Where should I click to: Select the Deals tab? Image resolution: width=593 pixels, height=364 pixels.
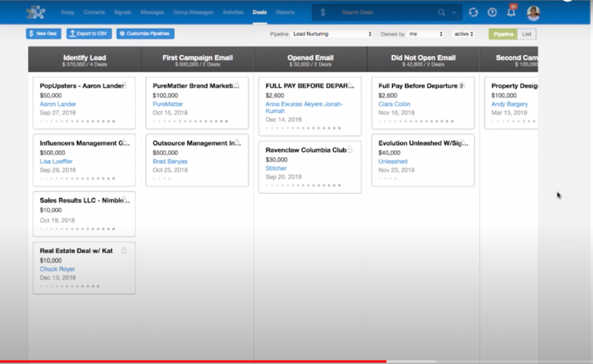point(260,13)
